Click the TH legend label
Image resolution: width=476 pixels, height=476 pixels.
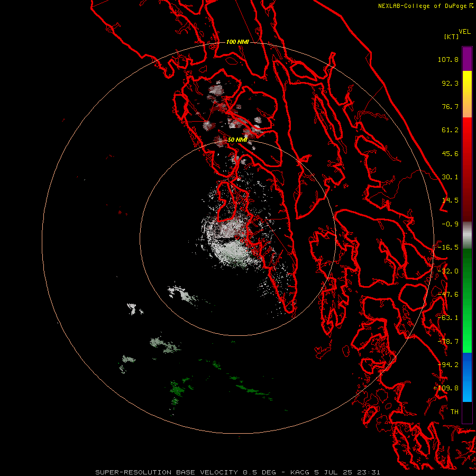tap(454, 412)
